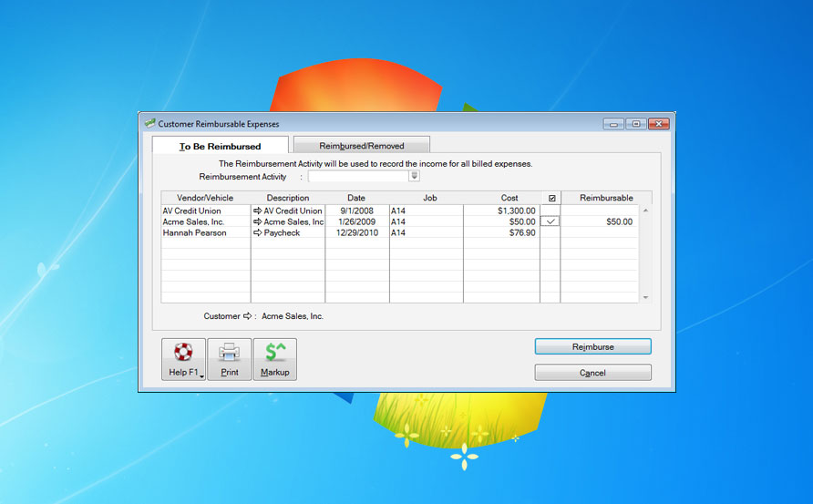Minimize the Customer Reimbursable Expenses window

(x=613, y=124)
